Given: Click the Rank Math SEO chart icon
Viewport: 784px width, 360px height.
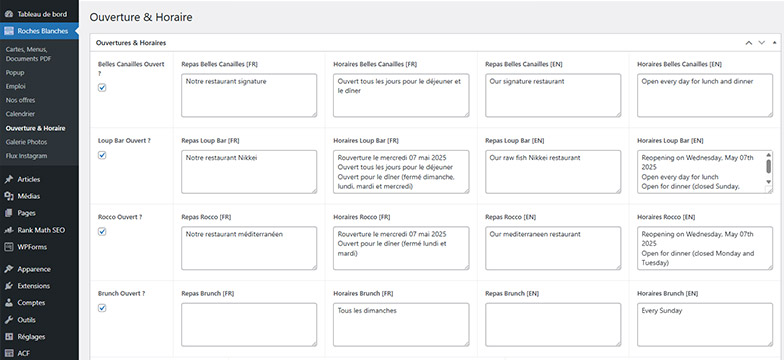Looking at the screenshot, I should pos(8,230).
